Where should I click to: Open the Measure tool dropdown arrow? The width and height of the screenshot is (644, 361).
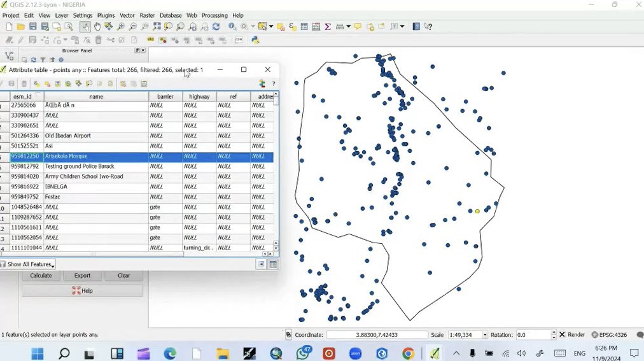click(x=349, y=27)
